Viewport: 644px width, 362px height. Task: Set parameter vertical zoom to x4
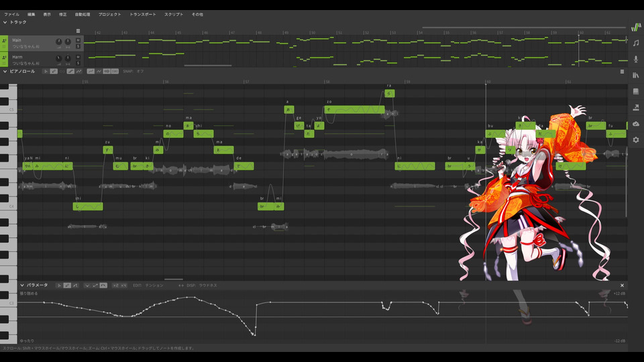pos(123,286)
